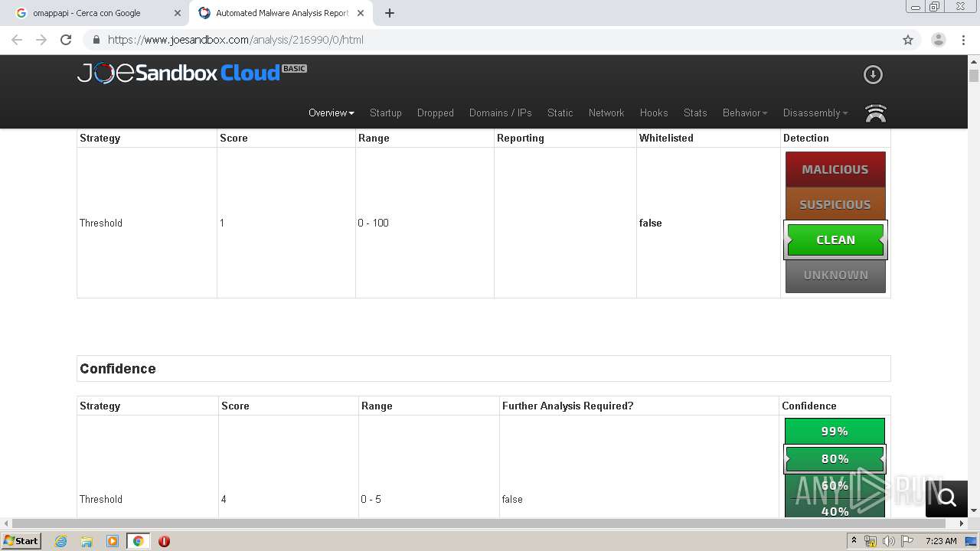Image resolution: width=980 pixels, height=551 pixels.
Task: Click the magnifier search overlay icon
Action: click(947, 498)
